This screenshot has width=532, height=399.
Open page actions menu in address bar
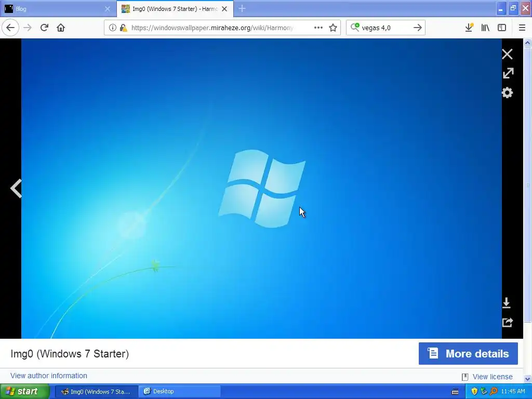click(318, 28)
